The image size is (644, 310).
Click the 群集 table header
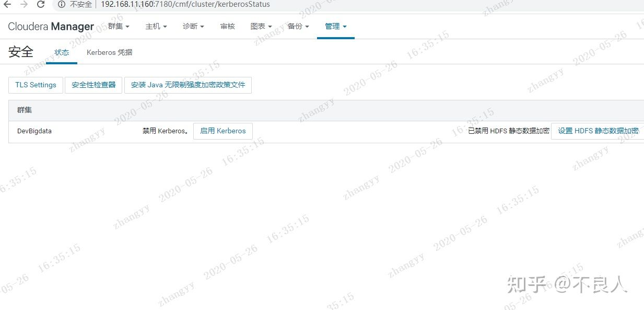click(25, 110)
